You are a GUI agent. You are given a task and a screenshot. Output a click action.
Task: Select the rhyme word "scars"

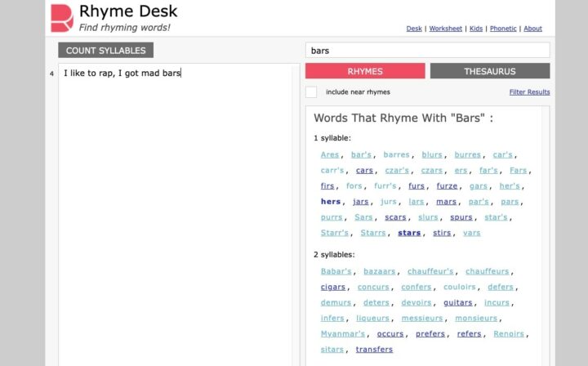click(x=395, y=217)
